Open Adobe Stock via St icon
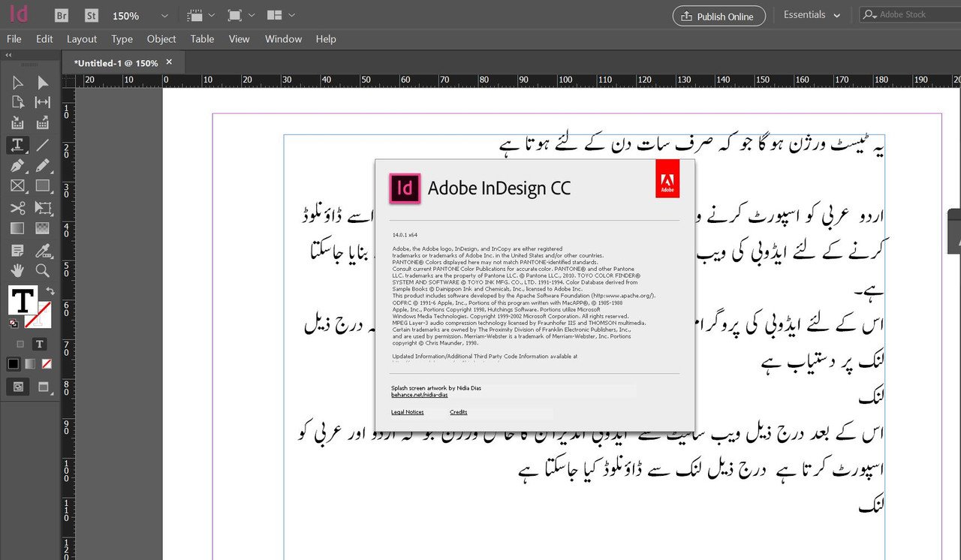 click(x=91, y=15)
